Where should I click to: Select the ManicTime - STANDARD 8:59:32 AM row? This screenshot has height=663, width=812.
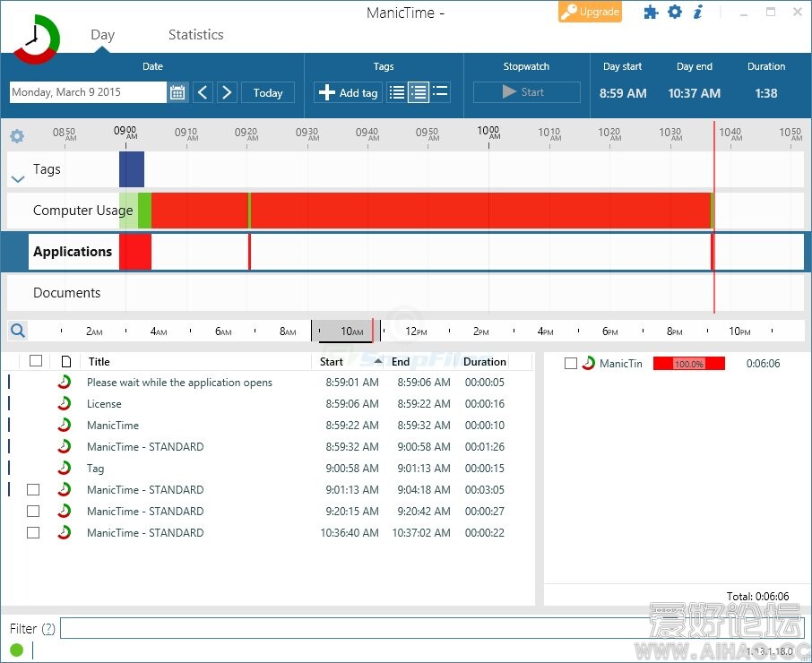(x=268, y=447)
